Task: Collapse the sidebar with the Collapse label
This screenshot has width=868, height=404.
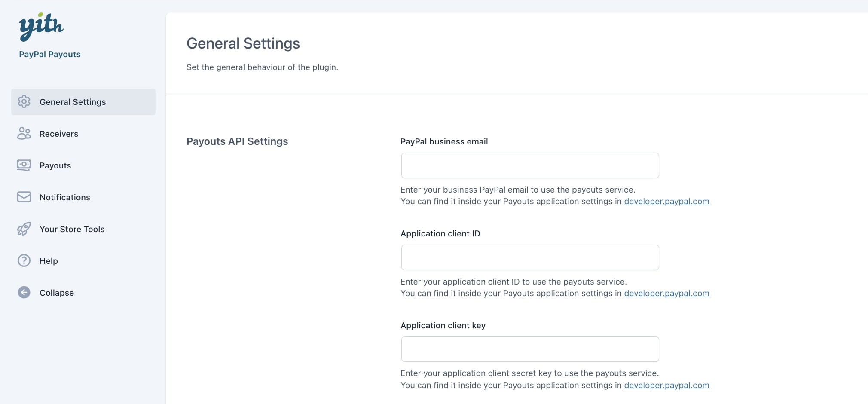Action: [x=57, y=293]
